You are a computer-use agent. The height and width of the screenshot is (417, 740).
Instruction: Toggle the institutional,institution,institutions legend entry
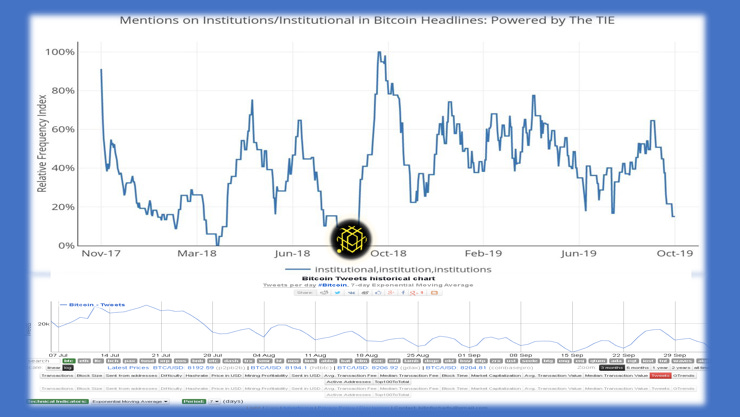coord(388,269)
